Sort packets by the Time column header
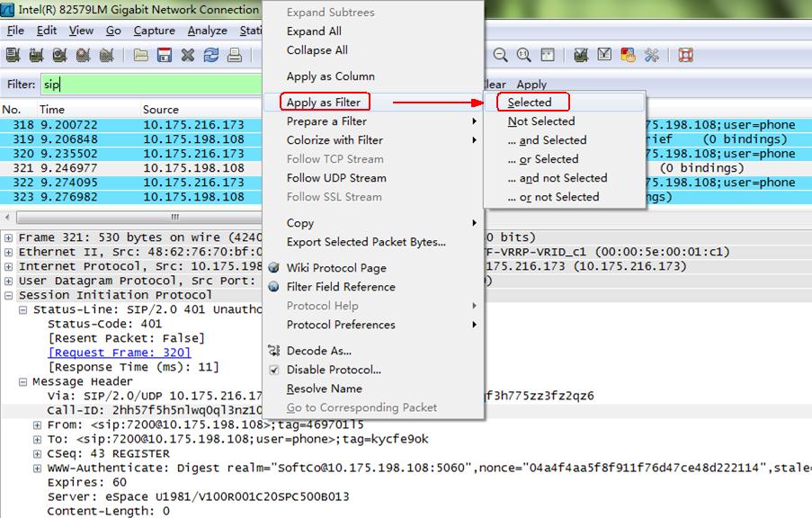812x518 pixels. [89, 110]
